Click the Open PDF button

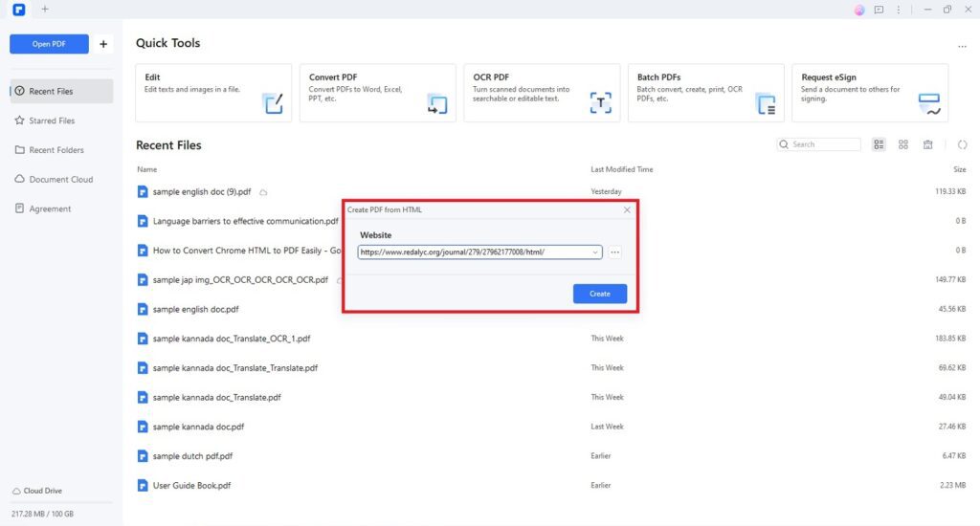(49, 44)
